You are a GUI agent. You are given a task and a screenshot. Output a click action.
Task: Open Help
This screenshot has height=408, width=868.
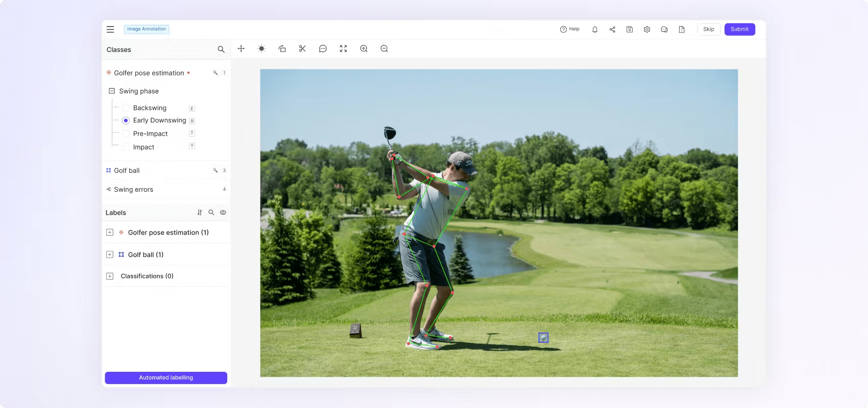(x=570, y=29)
